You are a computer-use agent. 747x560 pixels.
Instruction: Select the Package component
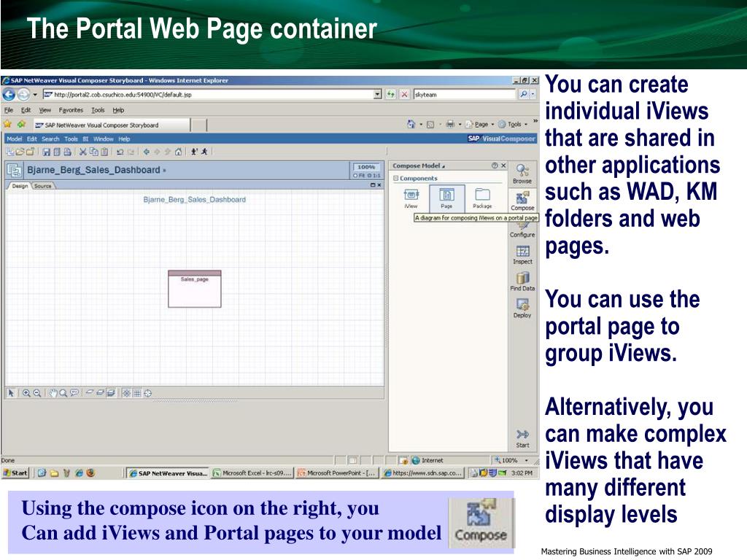click(482, 198)
